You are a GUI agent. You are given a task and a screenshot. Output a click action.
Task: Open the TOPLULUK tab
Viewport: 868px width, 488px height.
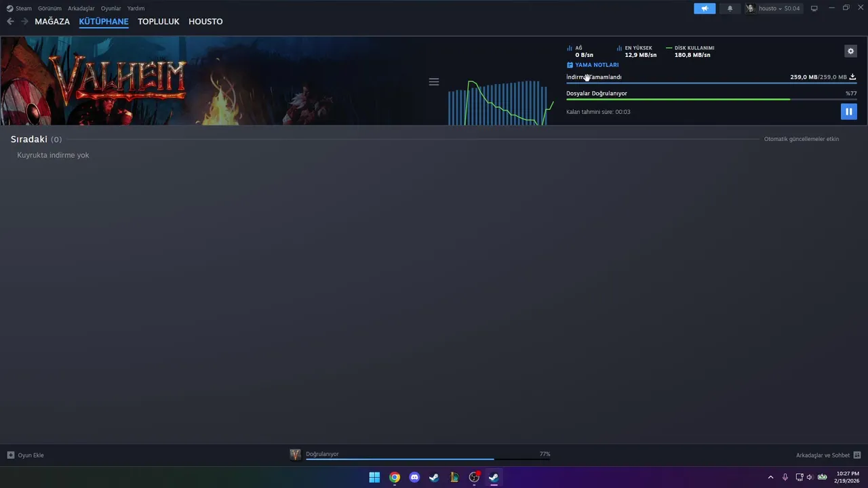pos(159,21)
